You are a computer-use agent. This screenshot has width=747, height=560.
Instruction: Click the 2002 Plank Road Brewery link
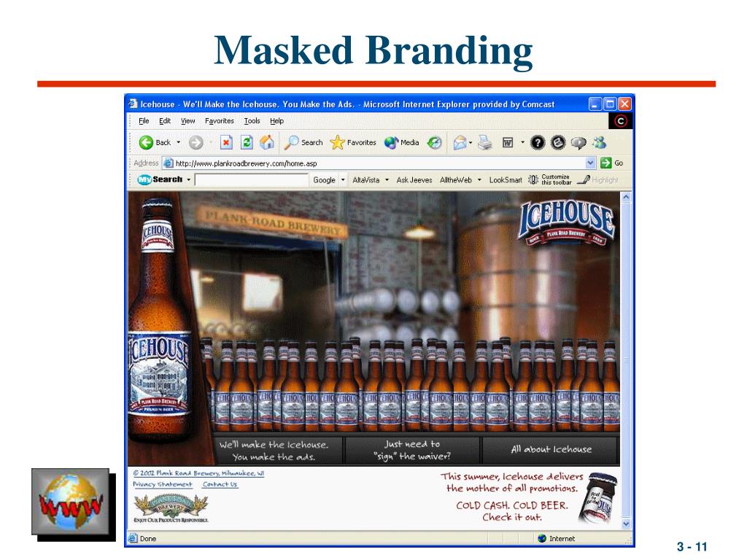click(198, 473)
